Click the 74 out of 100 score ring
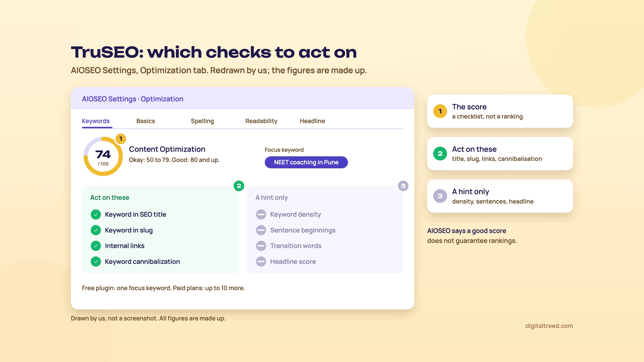This screenshot has width=644, height=362. click(103, 156)
